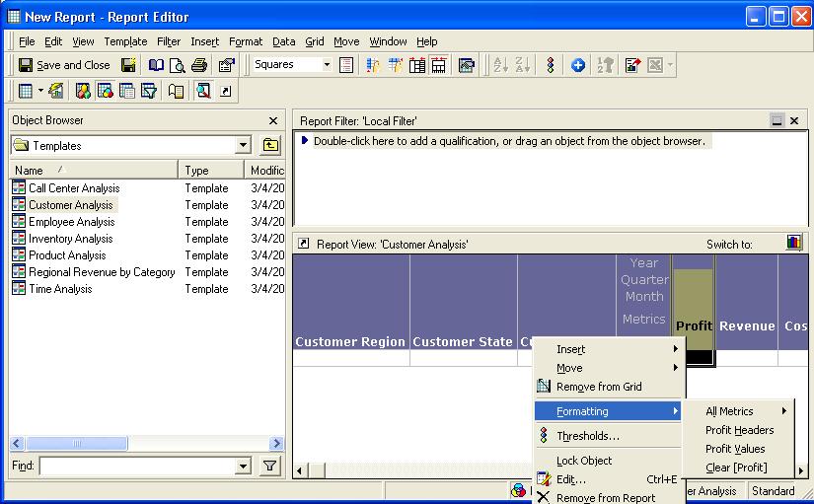
Task: Click the open book icon in the toolbar
Action: [x=156, y=65]
